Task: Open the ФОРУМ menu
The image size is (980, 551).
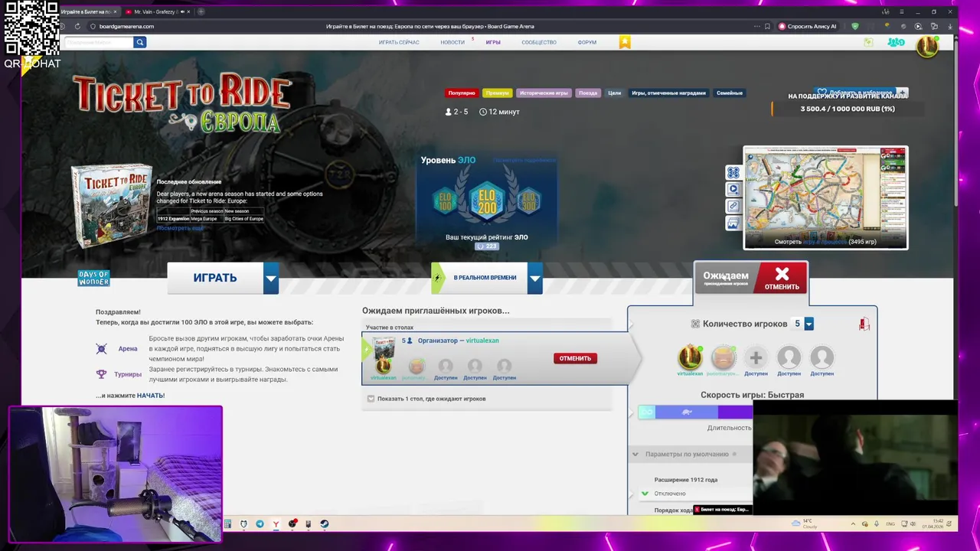Action: 587,42
